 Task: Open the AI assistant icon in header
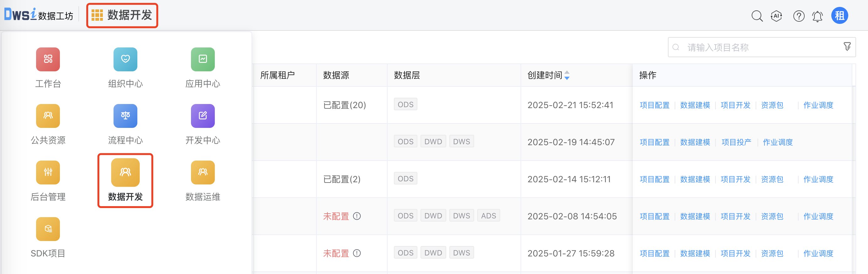pyautogui.click(x=776, y=16)
